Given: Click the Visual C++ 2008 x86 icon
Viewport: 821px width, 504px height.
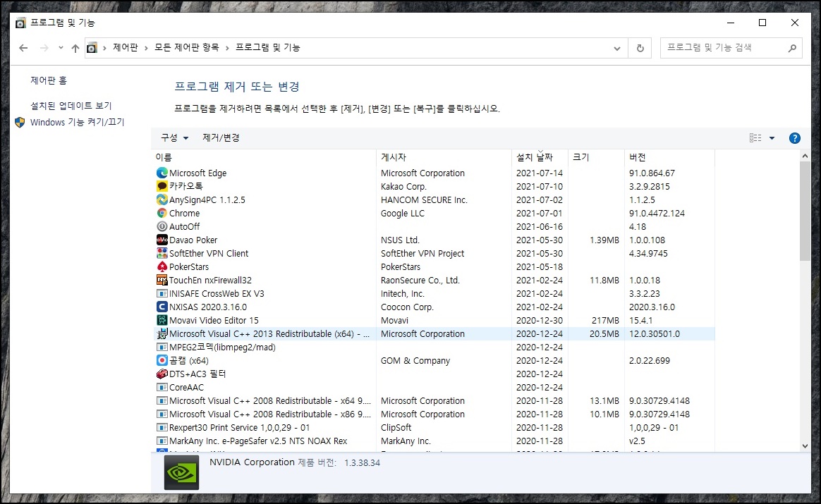Looking at the screenshot, I should coord(162,414).
